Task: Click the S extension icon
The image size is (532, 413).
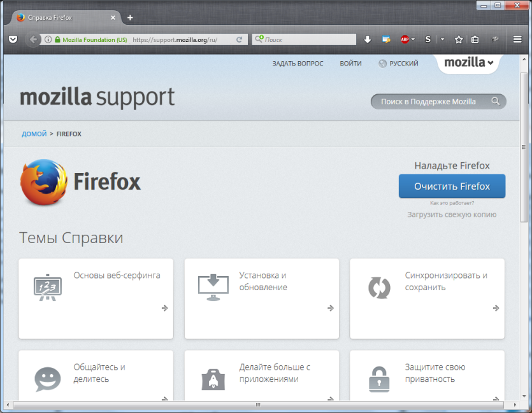Action: (428, 39)
